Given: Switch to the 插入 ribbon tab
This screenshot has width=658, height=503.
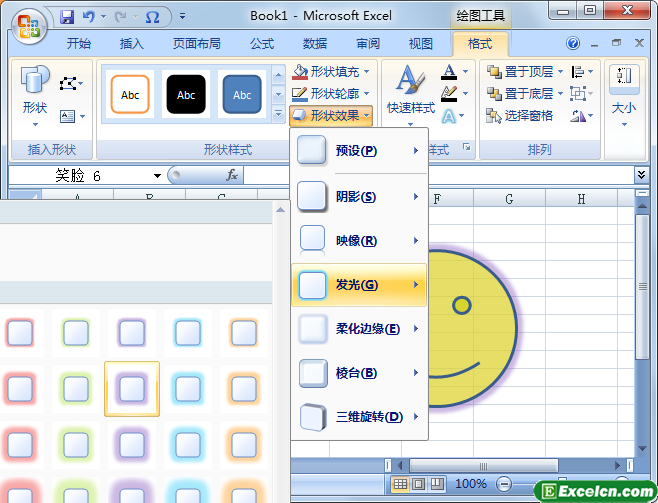Looking at the screenshot, I should point(131,44).
